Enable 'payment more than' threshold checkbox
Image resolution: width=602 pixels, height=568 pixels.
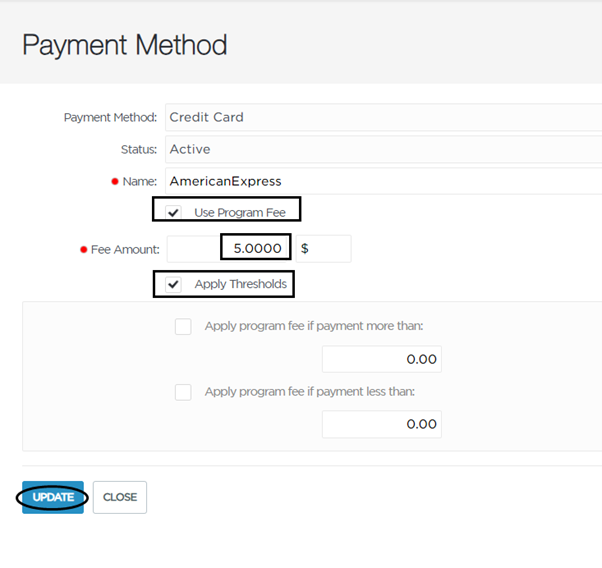click(183, 326)
